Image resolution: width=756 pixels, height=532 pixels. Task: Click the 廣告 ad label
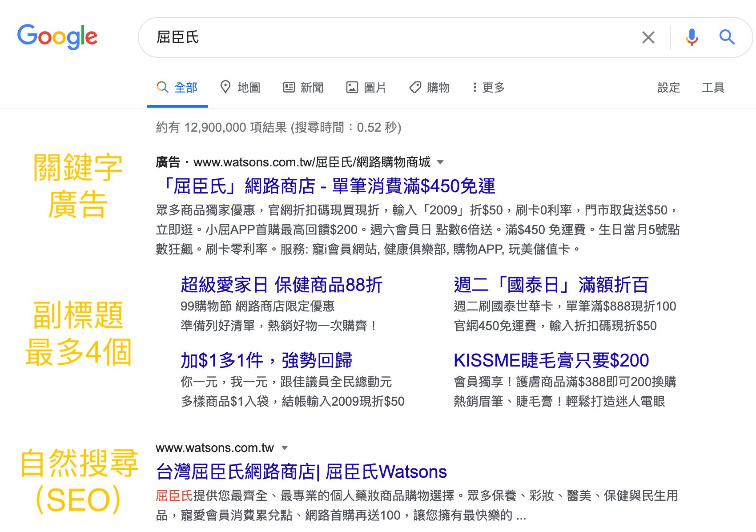point(168,162)
